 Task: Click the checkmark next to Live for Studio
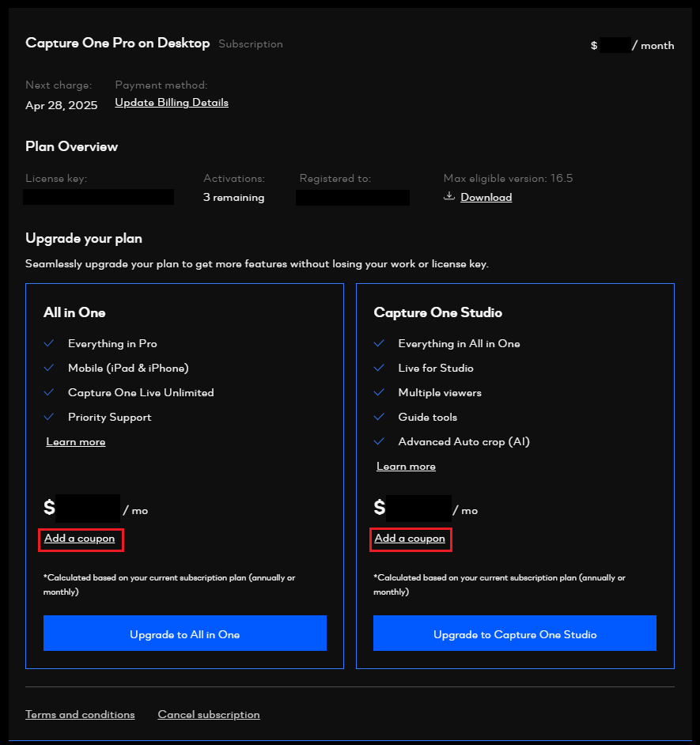point(379,368)
